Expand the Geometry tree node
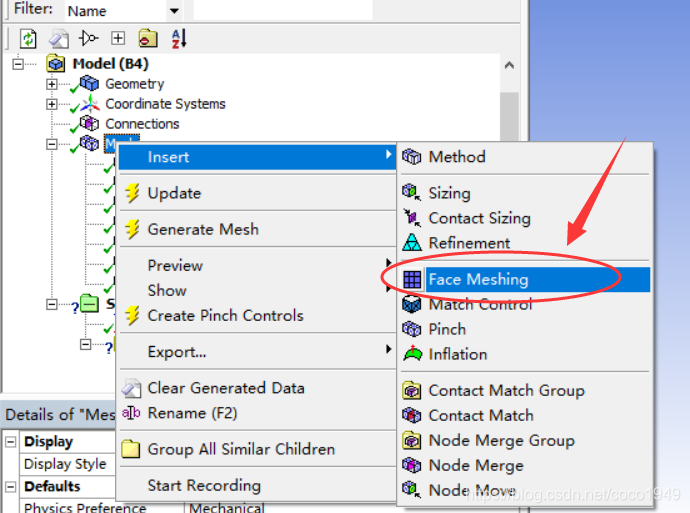690x513 pixels. point(51,84)
